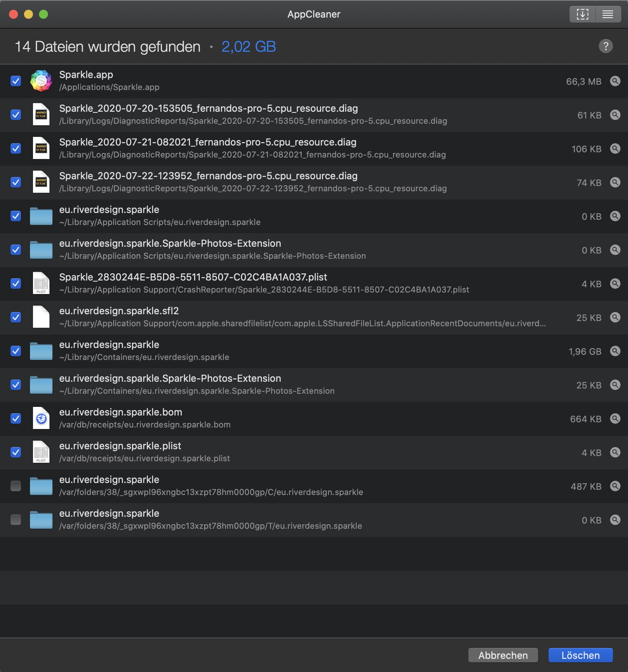Click the plist icon for CrashReporter Sparkle plist
The height and width of the screenshot is (672, 628).
pyautogui.click(x=41, y=283)
